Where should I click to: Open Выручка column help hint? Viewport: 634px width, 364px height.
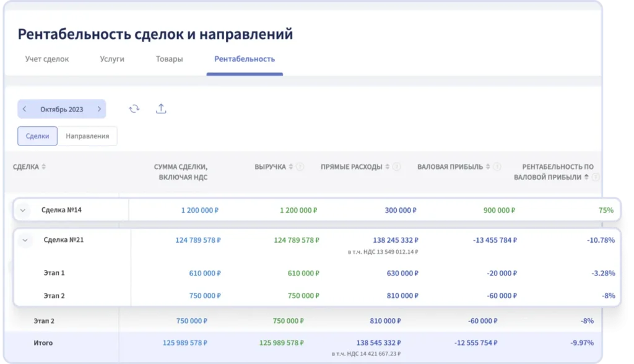[300, 167]
